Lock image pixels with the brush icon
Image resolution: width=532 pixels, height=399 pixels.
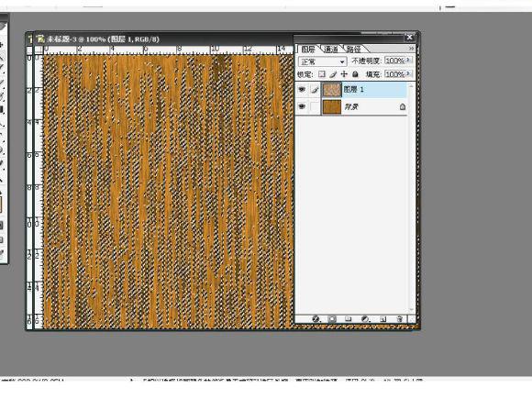point(333,74)
